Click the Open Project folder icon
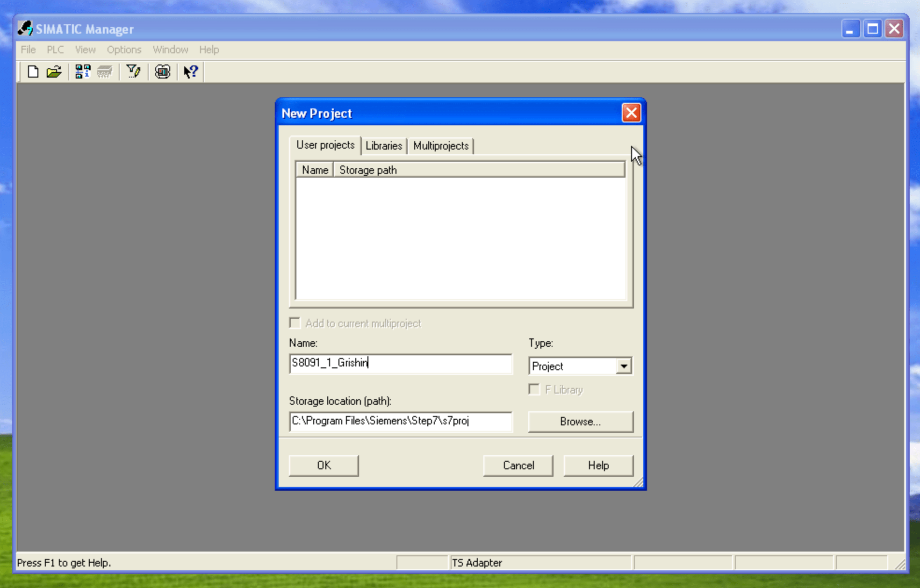This screenshot has width=920, height=588. click(x=54, y=72)
